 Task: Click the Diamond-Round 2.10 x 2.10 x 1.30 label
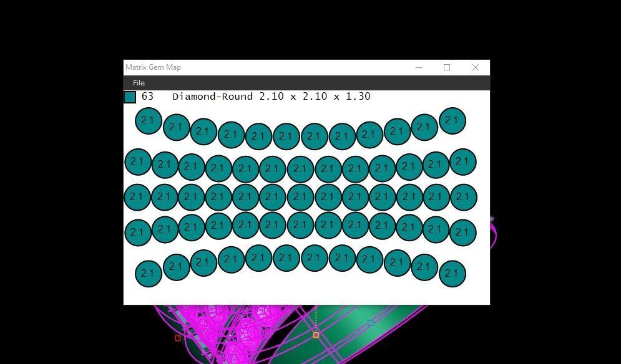pyautogui.click(x=271, y=97)
